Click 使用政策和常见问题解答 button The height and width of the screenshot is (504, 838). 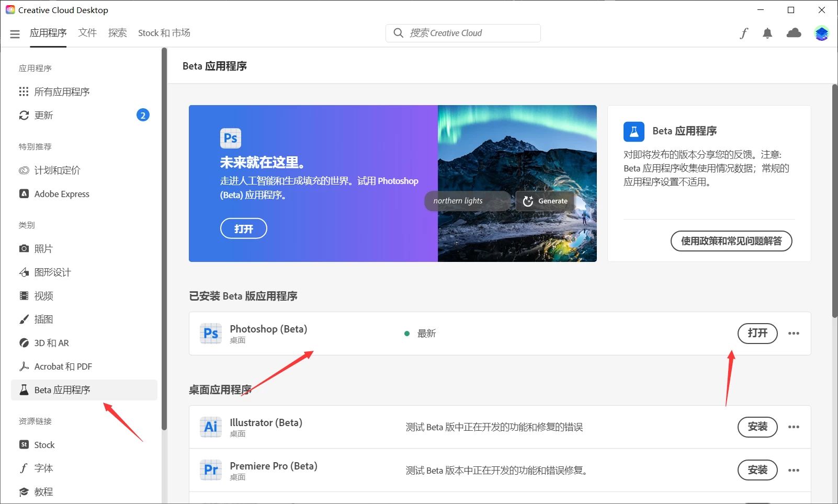[731, 241]
